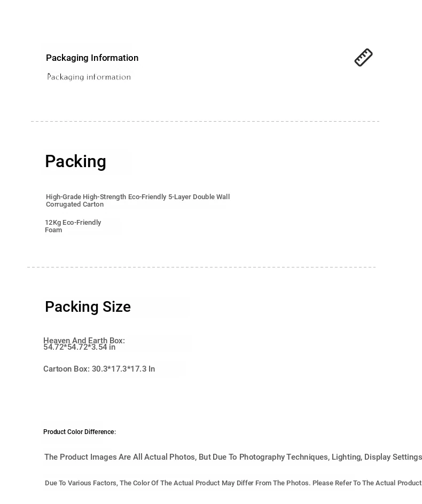Select the Heaven And Earth Box label
Viewport: 422px width, 504px height.
tap(84, 340)
